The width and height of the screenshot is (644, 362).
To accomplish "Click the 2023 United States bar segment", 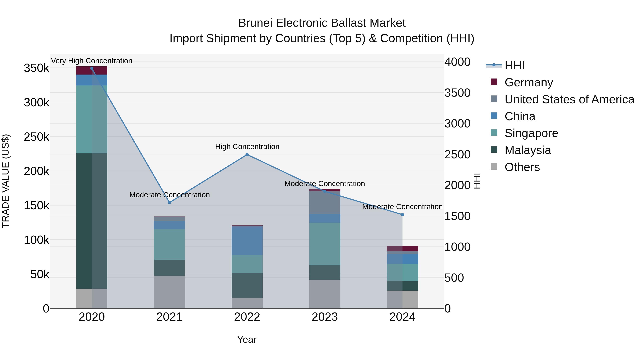I will 325,203.
